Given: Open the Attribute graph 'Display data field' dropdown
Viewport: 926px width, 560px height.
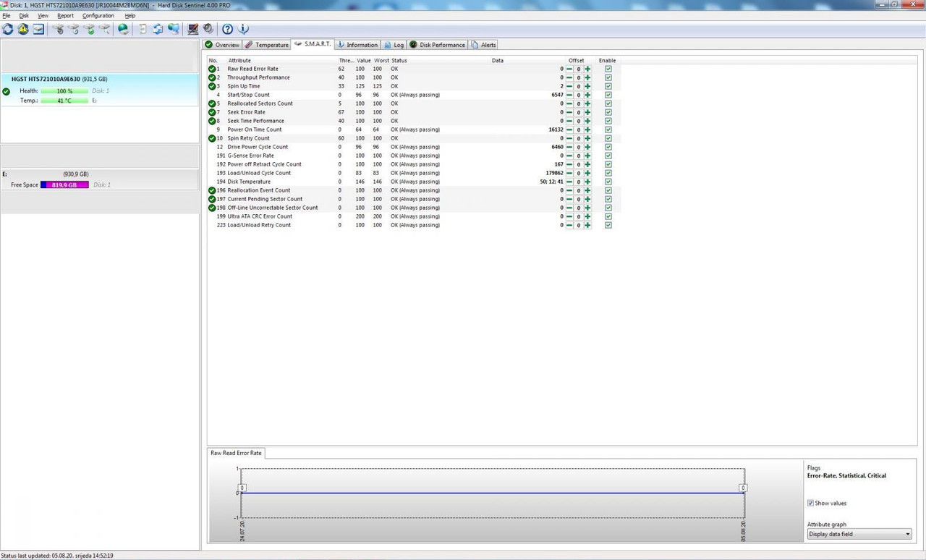Looking at the screenshot, I should tap(859, 534).
